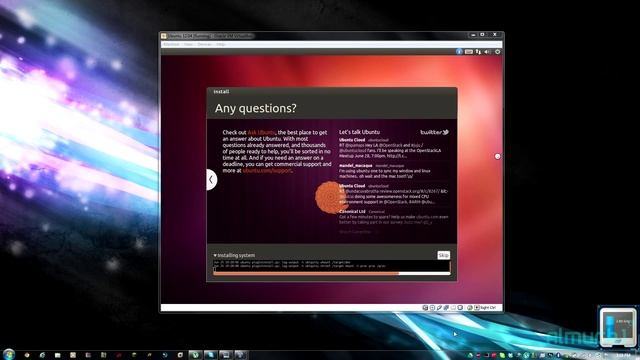The image size is (640, 360).
Task: Click the Ubuntu accessibility indicator icon
Action: click(x=459, y=52)
